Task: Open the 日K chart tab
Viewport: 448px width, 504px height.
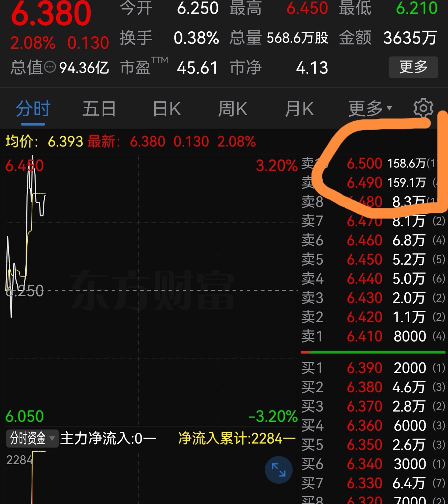Action: (167, 108)
